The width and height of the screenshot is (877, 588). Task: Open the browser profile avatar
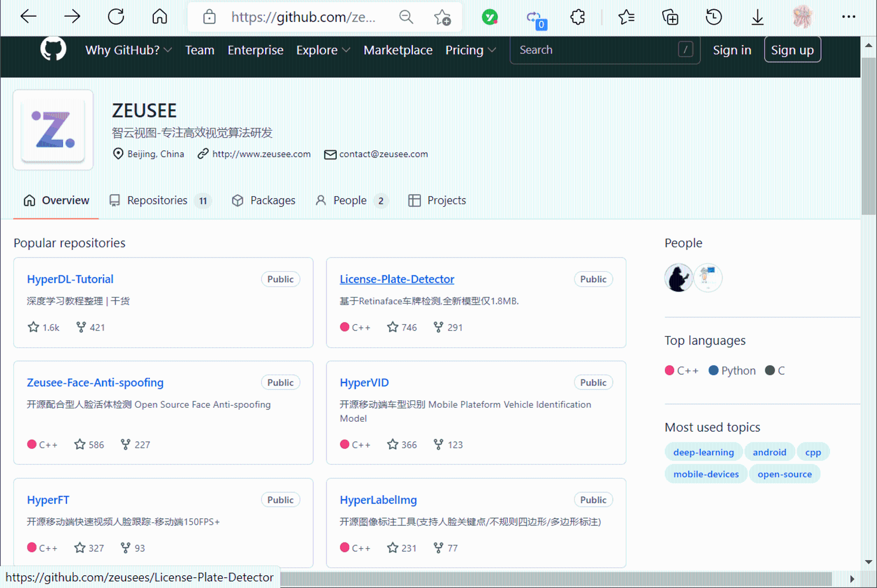pyautogui.click(x=803, y=17)
